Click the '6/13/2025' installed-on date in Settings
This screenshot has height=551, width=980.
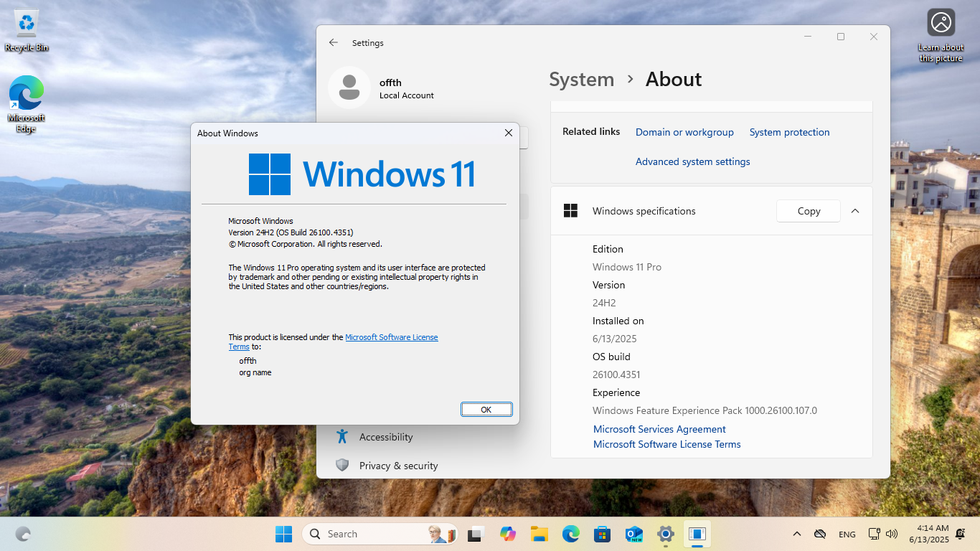pyautogui.click(x=615, y=339)
